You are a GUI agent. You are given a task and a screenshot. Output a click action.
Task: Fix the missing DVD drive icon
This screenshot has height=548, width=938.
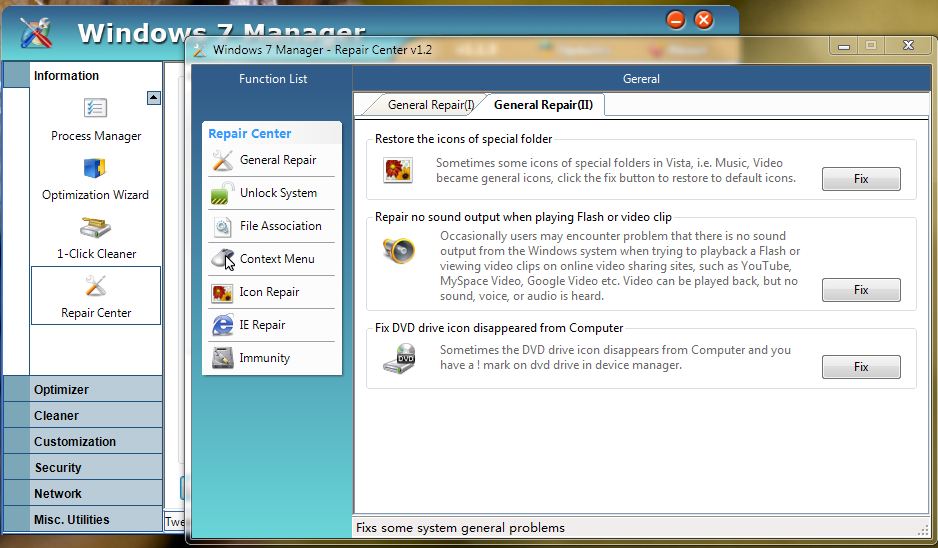point(861,367)
